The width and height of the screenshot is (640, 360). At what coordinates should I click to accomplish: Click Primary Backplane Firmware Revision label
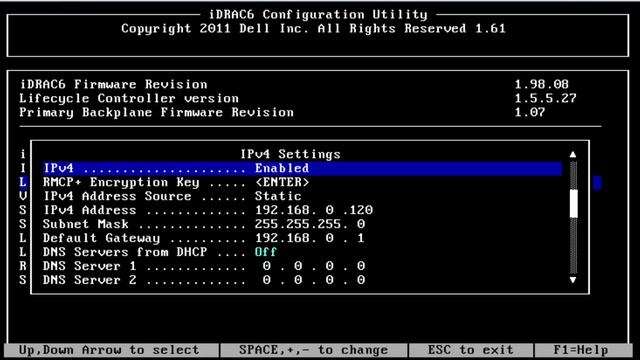pyautogui.click(x=156, y=112)
